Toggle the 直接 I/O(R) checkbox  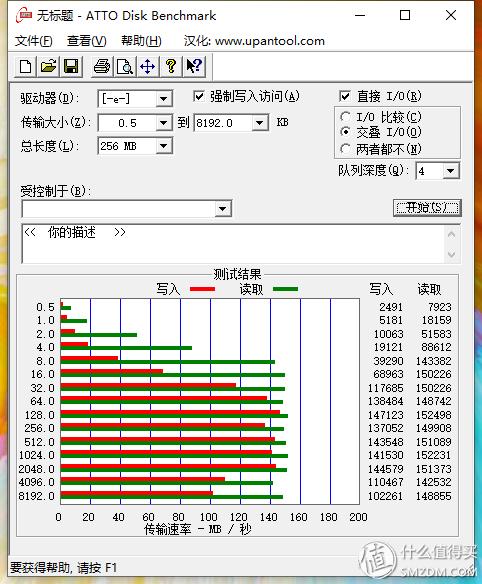(x=345, y=96)
